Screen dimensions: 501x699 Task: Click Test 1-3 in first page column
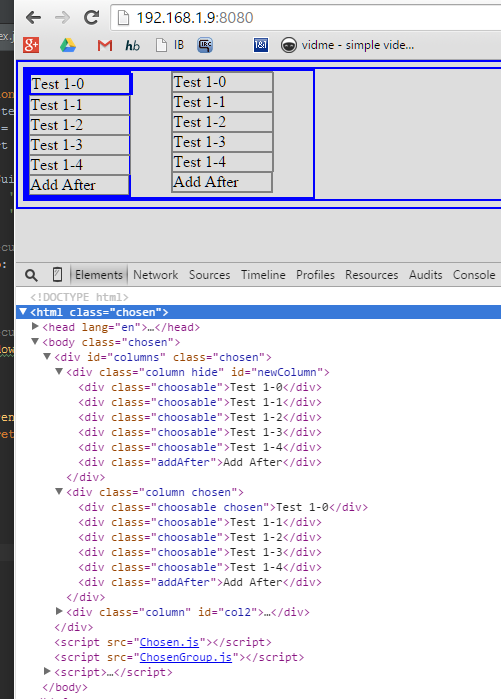click(80, 145)
